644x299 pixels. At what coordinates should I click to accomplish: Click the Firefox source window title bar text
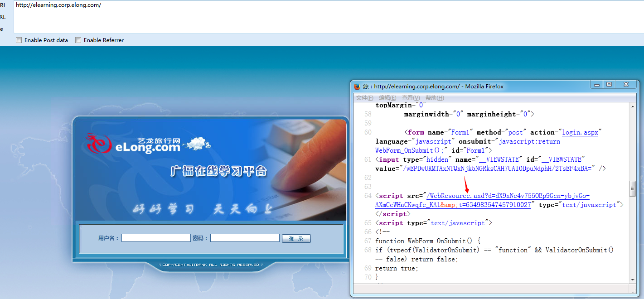(x=433, y=86)
